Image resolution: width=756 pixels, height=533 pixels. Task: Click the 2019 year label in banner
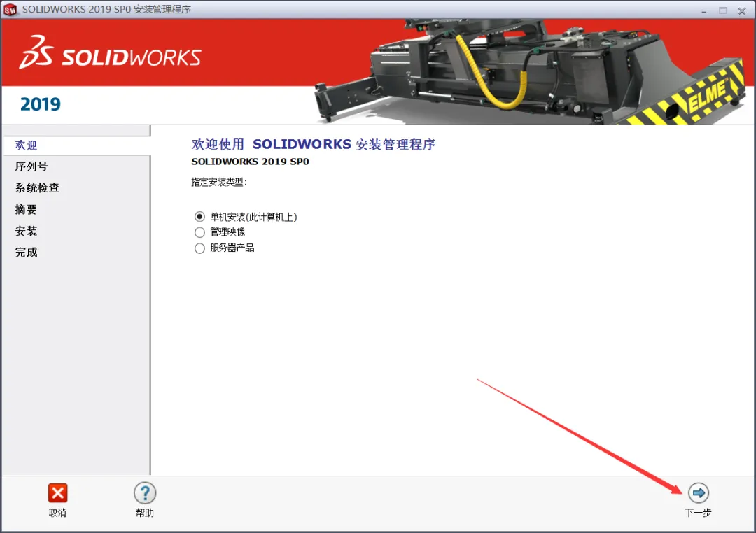41,104
